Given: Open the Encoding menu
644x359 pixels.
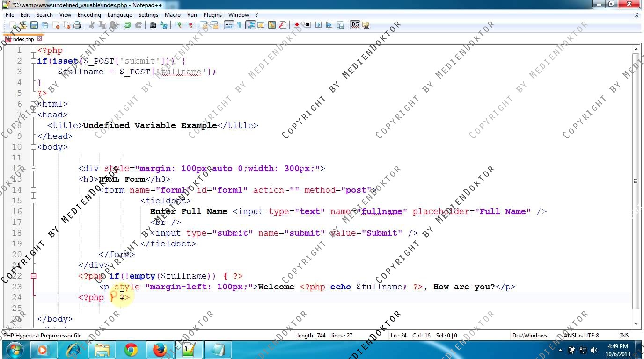Looking at the screenshot, I should (x=89, y=15).
